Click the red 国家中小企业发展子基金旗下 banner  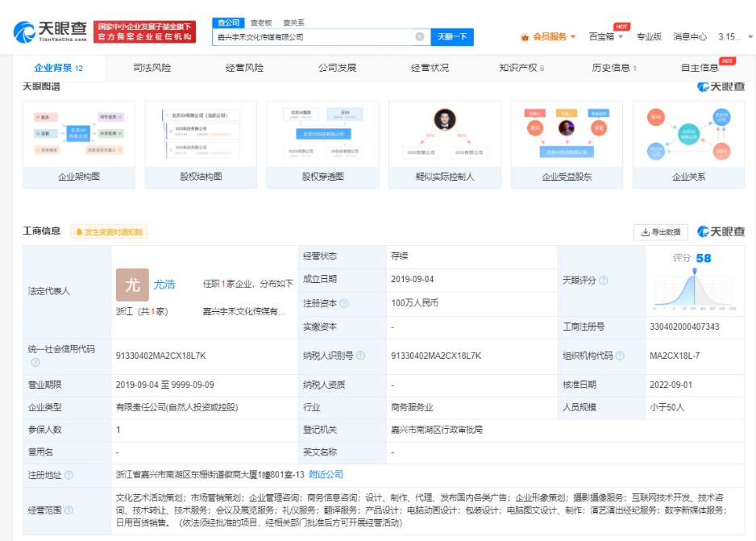tap(144, 31)
